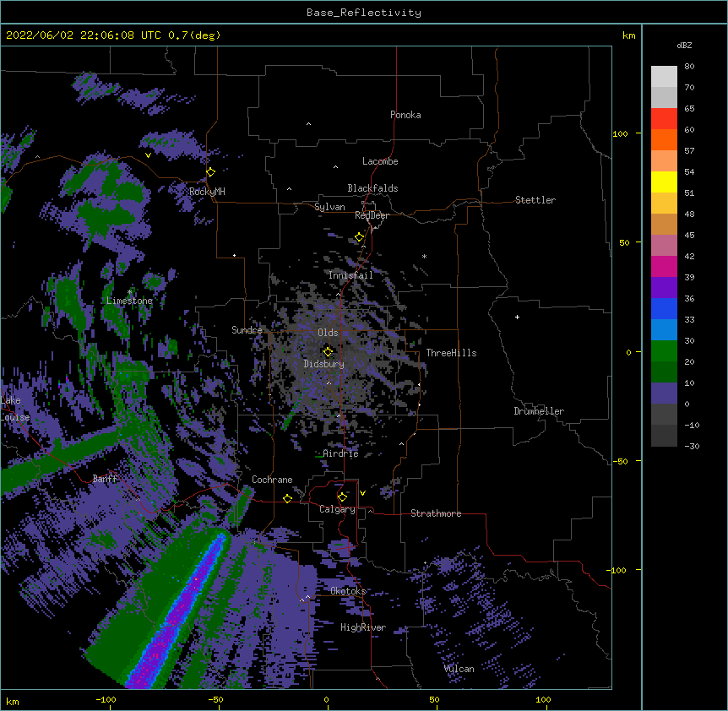Click the asterisk marker above Limestone label
Viewport: 728px width, 711px height.
[x=129, y=292]
